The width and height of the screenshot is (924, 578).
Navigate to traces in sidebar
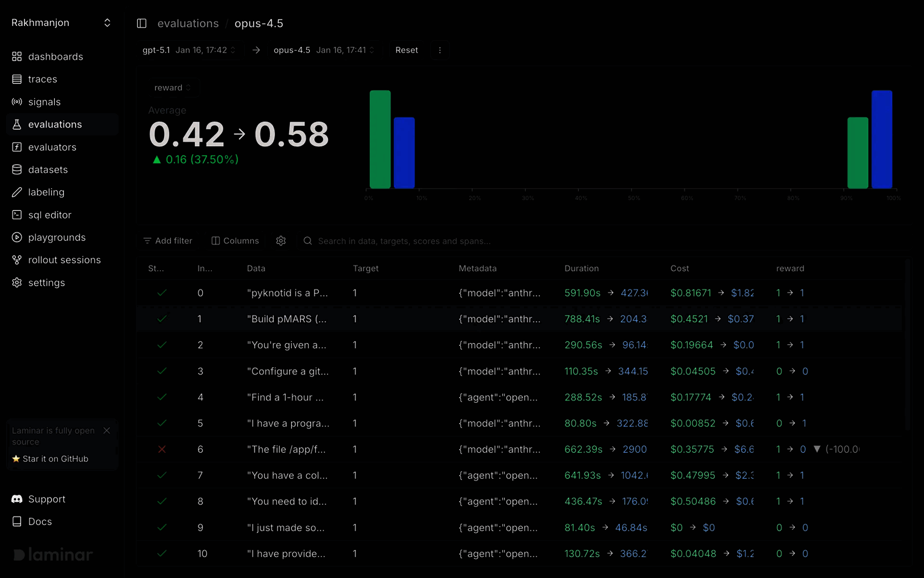click(42, 79)
